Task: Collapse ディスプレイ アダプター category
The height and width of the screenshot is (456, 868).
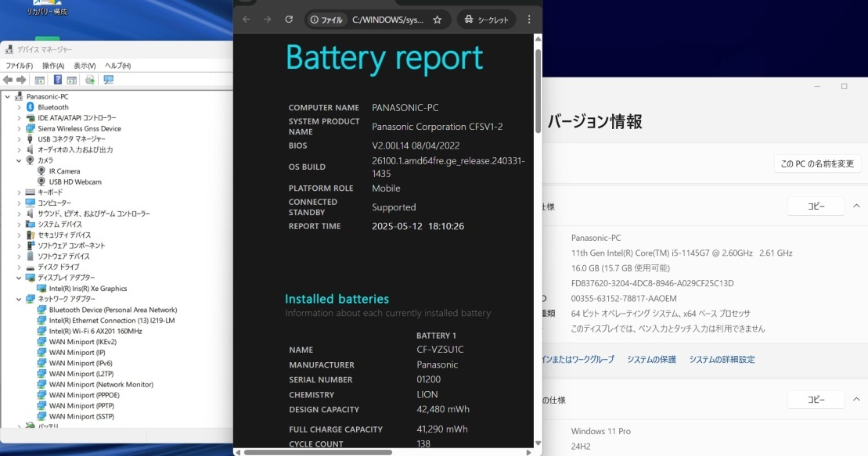Action: pos(19,278)
